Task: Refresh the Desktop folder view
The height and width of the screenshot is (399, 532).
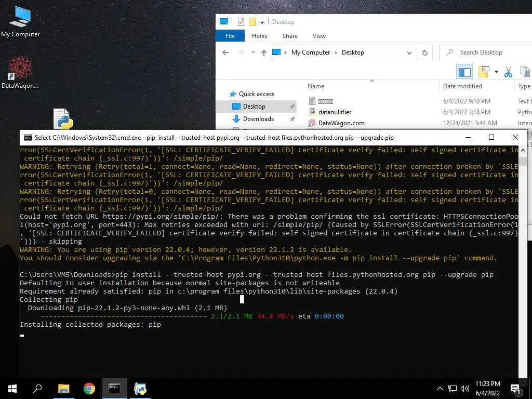Action: 425,52
